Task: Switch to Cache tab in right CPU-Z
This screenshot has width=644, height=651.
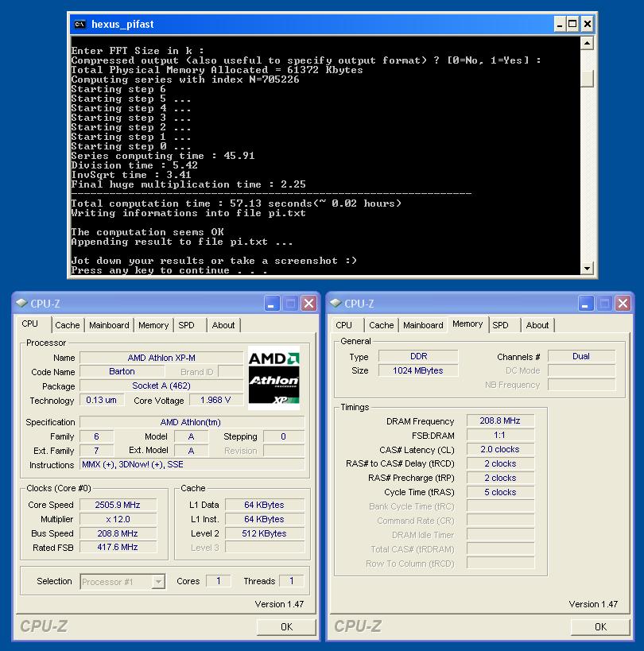Action: point(381,325)
